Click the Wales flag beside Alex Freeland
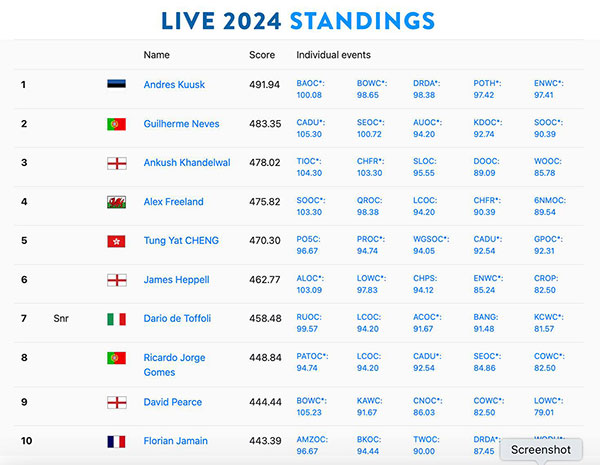This screenshot has height=465, width=600. click(116, 202)
